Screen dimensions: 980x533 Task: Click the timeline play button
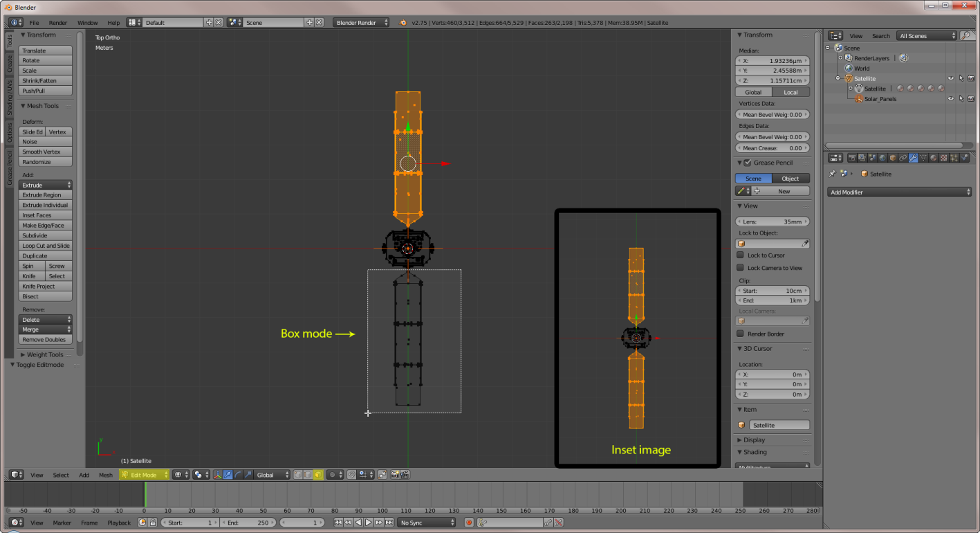pyautogui.click(x=369, y=523)
